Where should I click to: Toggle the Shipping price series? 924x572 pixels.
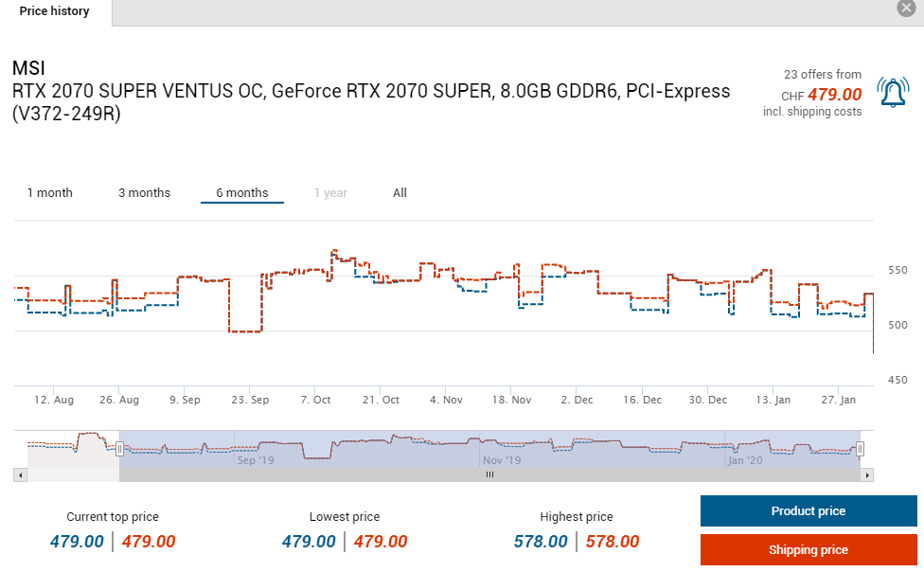808,550
